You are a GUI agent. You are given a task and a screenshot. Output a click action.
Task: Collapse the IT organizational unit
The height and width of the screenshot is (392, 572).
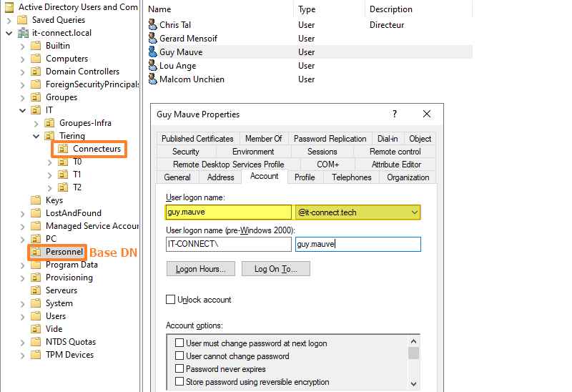(23, 110)
